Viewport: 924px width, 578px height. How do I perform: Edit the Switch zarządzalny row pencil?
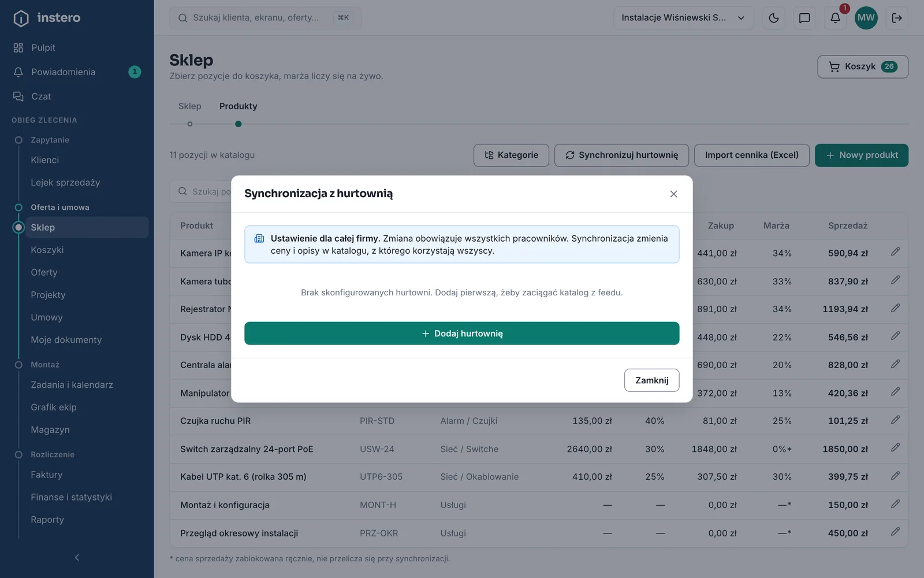pyautogui.click(x=895, y=447)
